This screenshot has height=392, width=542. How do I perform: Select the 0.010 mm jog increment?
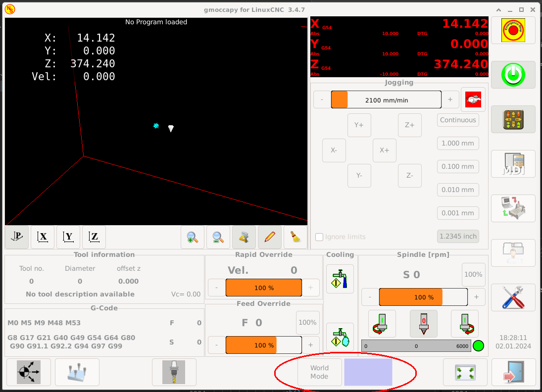click(x=458, y=190)
